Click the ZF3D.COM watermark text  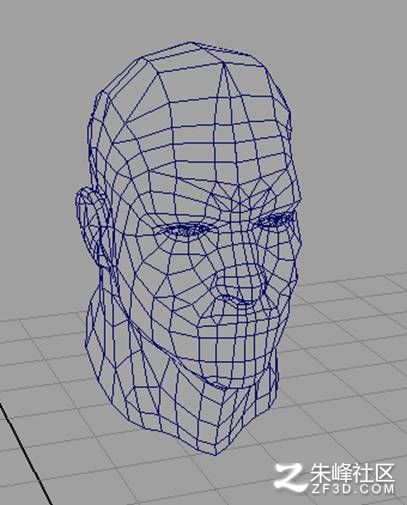[x=354, y=489]
